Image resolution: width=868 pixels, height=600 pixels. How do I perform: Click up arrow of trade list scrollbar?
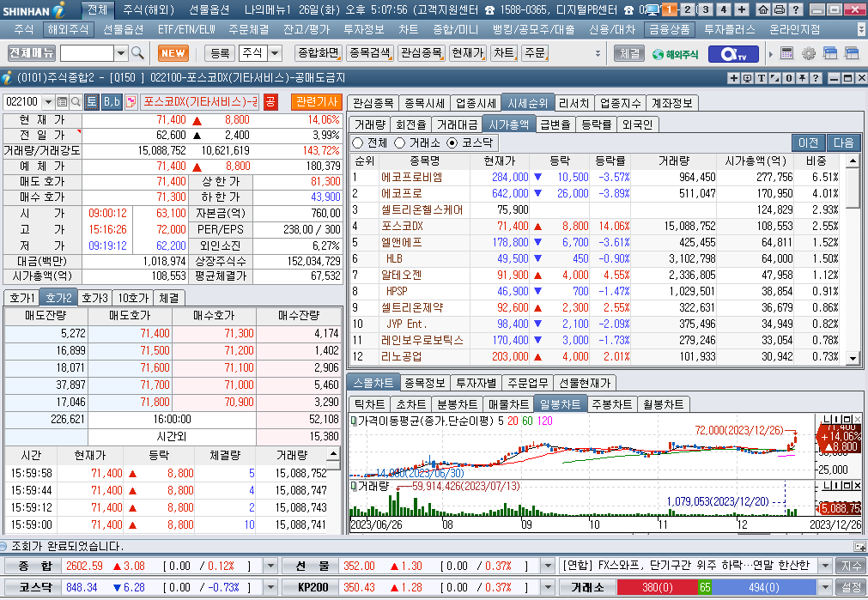pos(333,453)
